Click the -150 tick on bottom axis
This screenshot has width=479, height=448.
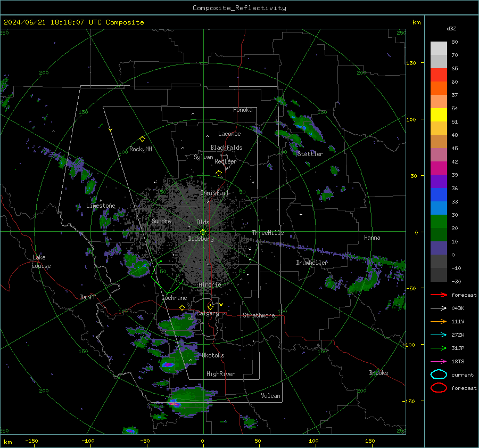click(31, 441)
